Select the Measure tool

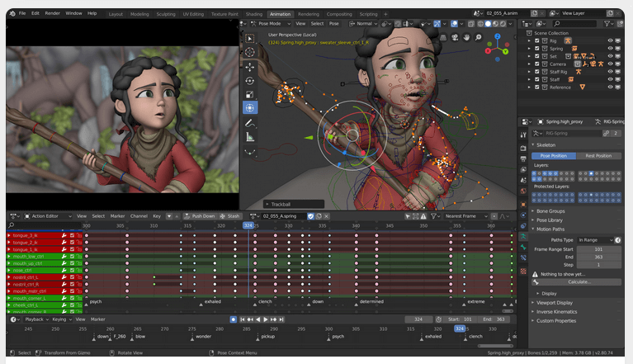pyautogui.click(x=250, y=137)
